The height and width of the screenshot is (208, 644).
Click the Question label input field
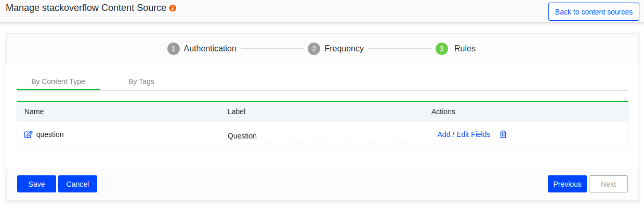click(x=321, y=136)
